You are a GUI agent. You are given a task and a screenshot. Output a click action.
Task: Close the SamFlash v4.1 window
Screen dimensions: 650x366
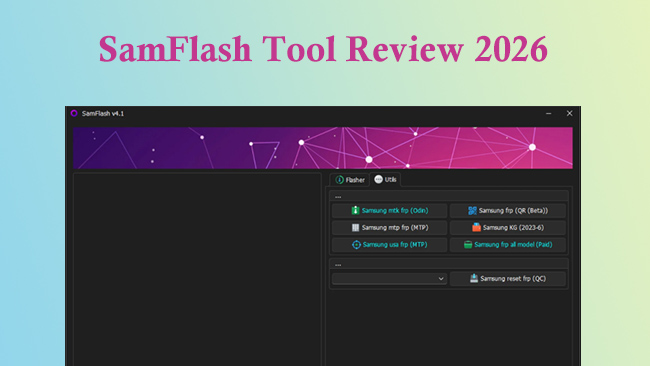point(570,113)
